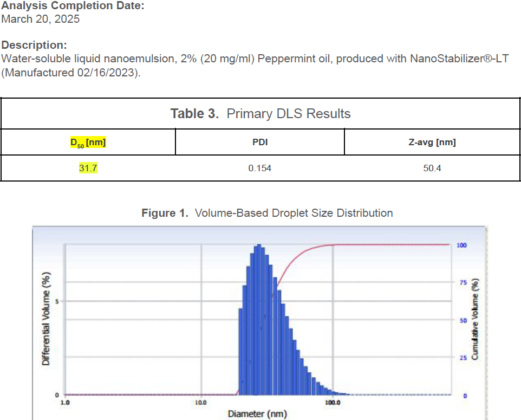
Task: Click the '100.0' x-axis tick label
Action: [333, 403]
